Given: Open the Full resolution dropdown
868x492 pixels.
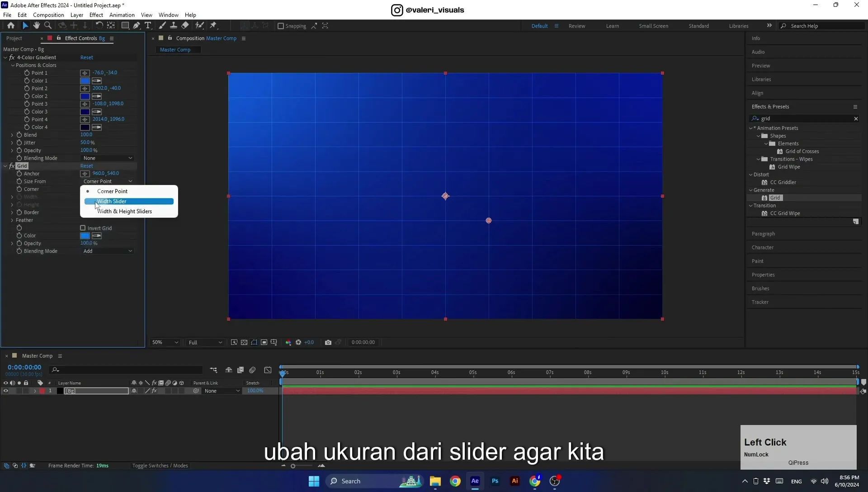Looking at the screenshot, I should pos(205,342).
